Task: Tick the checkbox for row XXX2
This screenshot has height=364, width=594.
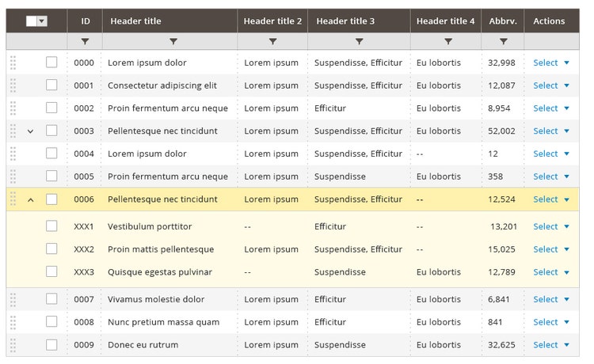Action: [x=51, y=249]
